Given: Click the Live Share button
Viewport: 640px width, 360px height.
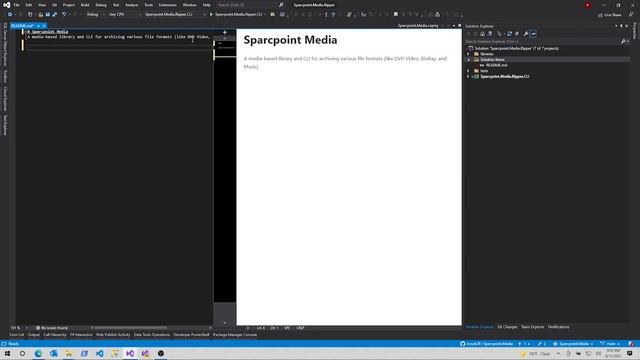Looking at the screenshot, I should point(610,15).
